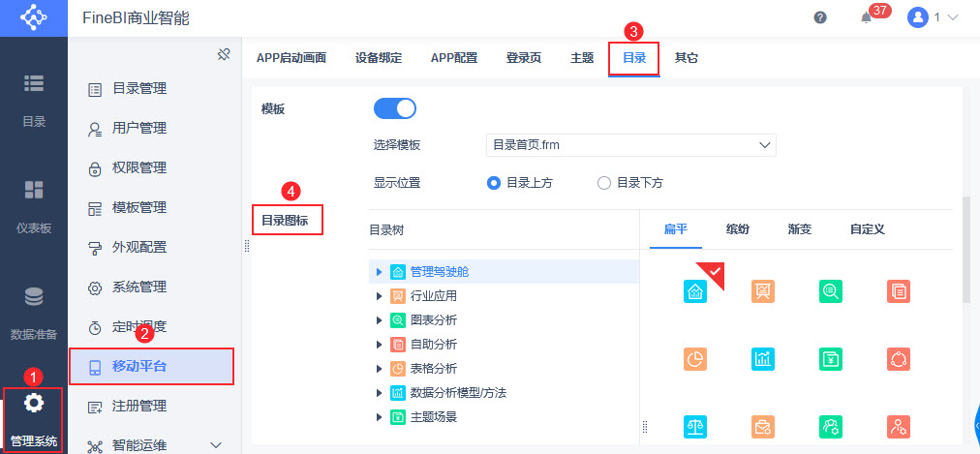Viewport: 980px width, 454px height.
Task: Click the vertical scrollbar on the right
Action: (x=965, y=252)
